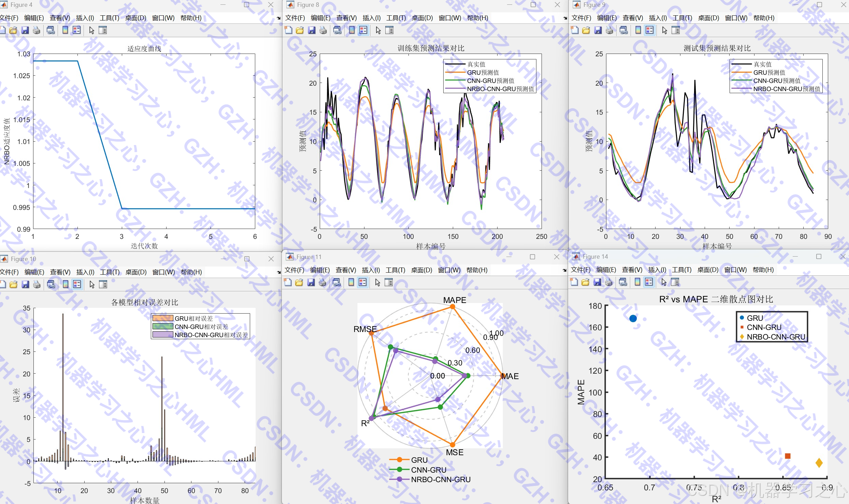Toggle the Insert Colorbar button in Figure 4

coord(65,30)
